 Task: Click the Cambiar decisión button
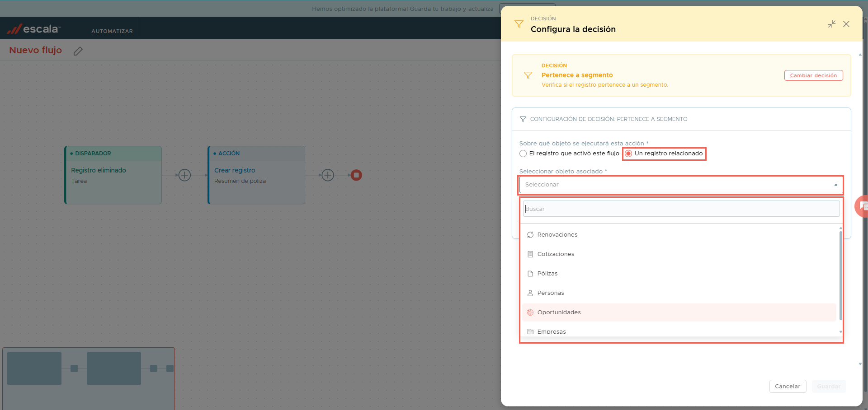coord(813,75)
